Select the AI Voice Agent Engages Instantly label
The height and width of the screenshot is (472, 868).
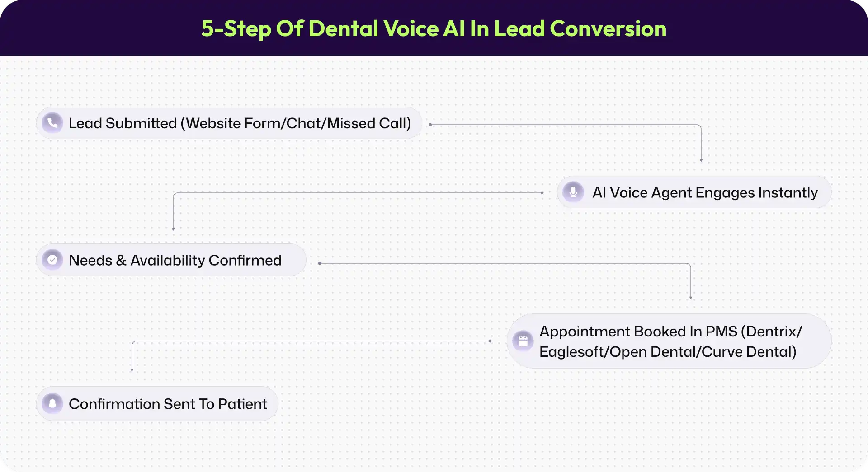point(705,193)
